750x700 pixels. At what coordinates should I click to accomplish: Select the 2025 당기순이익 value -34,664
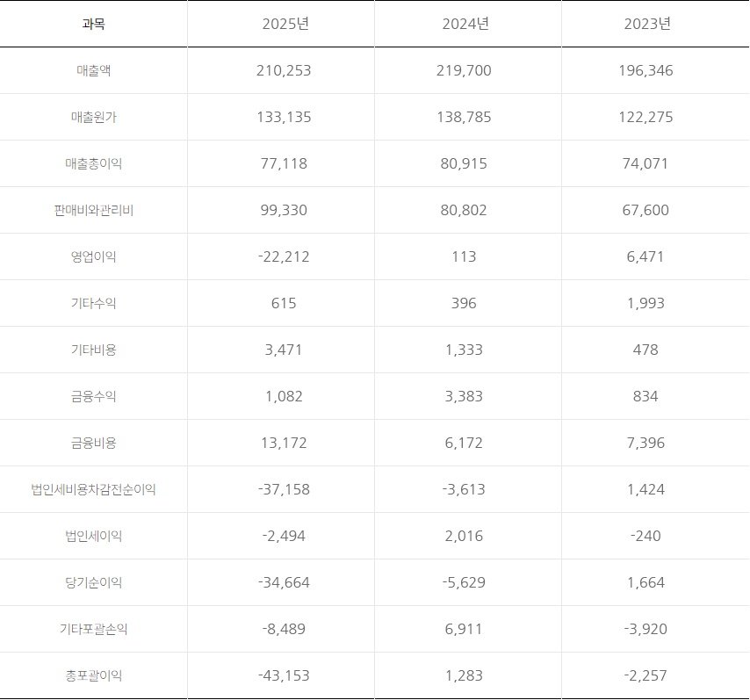click(284, 583)
